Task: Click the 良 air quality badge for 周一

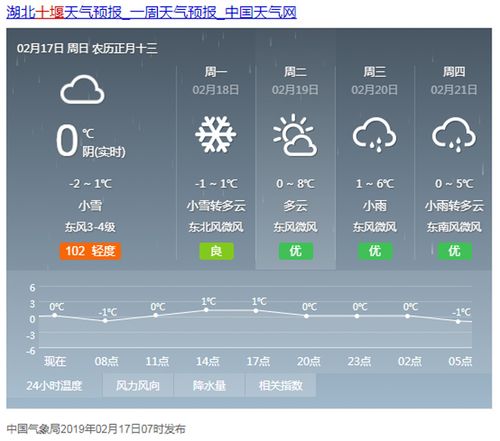Action: pyautogui.click(x=216, y=251)
